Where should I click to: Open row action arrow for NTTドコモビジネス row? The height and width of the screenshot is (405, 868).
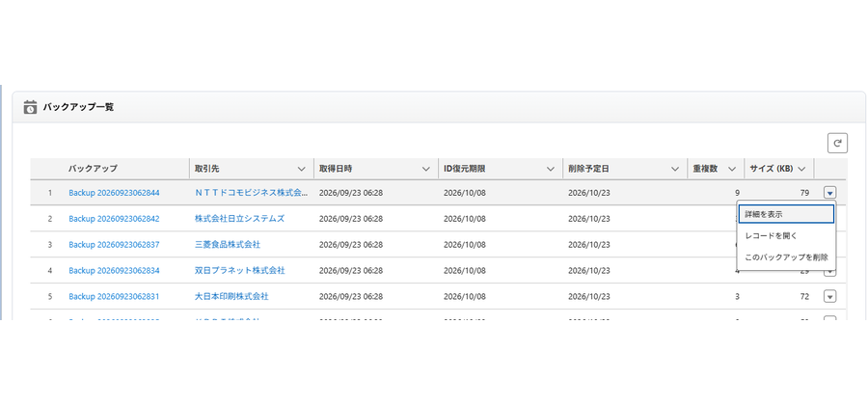pos(829,193)
